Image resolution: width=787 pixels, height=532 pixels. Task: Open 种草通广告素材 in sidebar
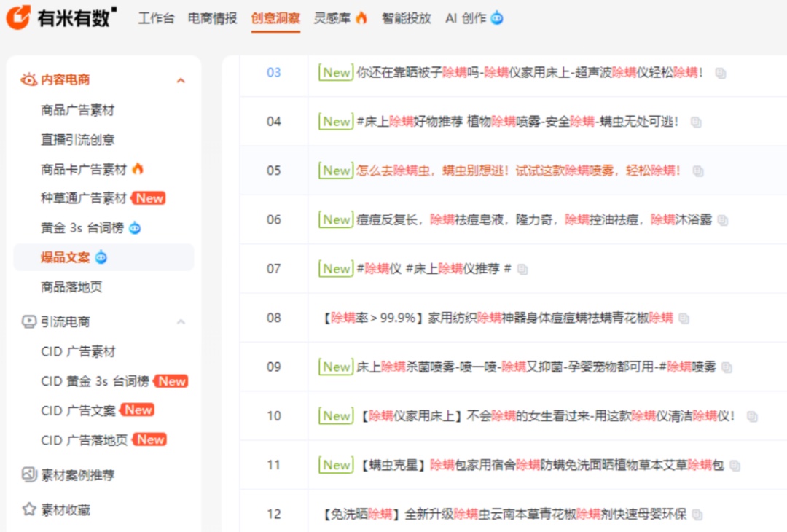[x=84, y=198]
